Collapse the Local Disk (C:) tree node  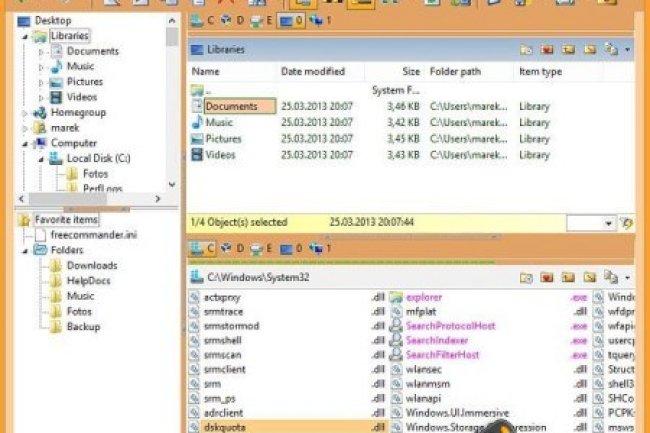(x=41, y=158)
